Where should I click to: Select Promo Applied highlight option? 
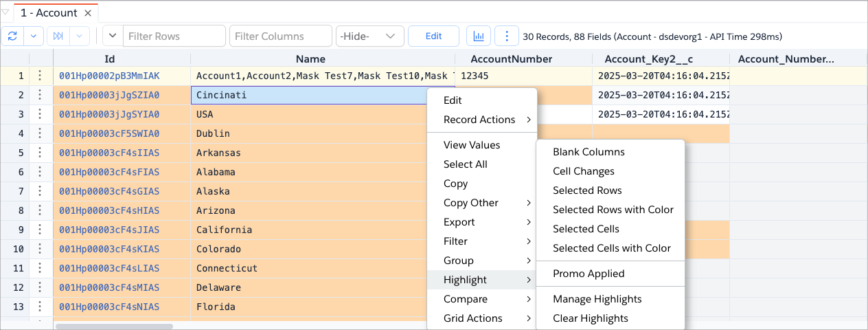(x=589, y=274)
